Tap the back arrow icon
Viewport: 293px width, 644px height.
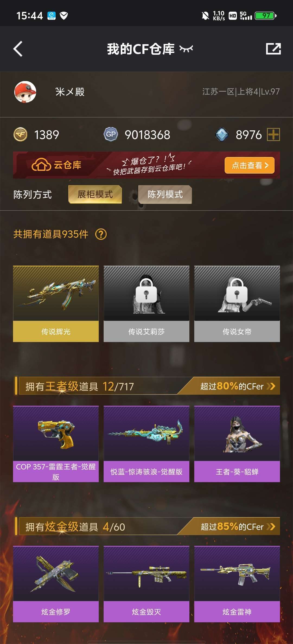tap(18, 49)
